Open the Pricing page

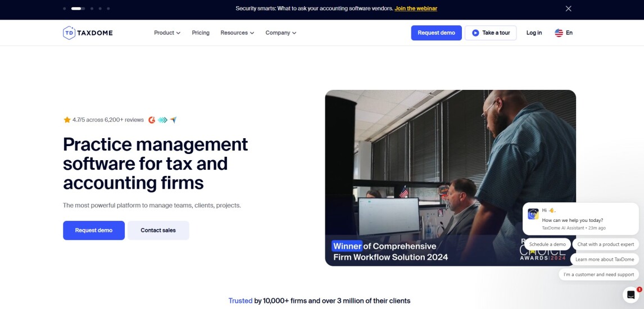pos(201,33)
